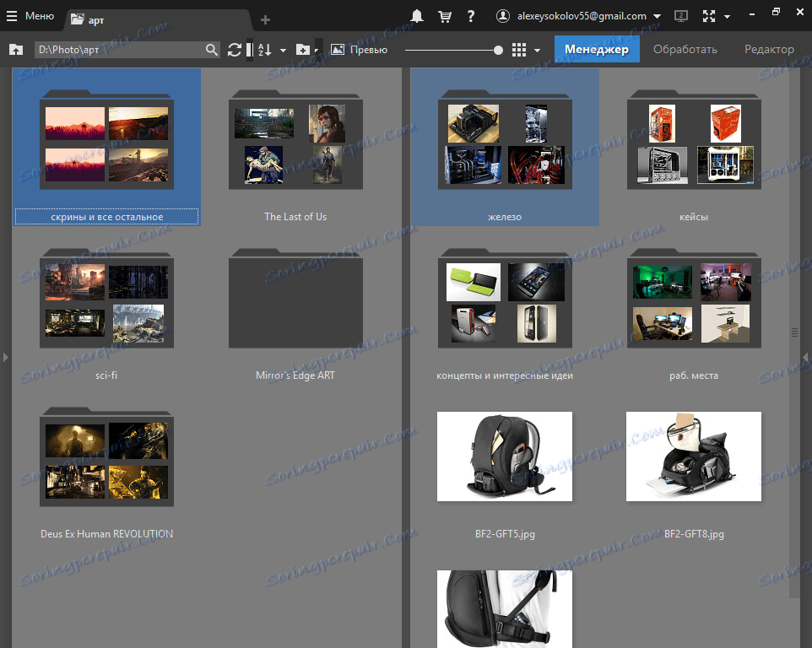
Task: Toggle the Превью preview button
Action: point(359,50)
